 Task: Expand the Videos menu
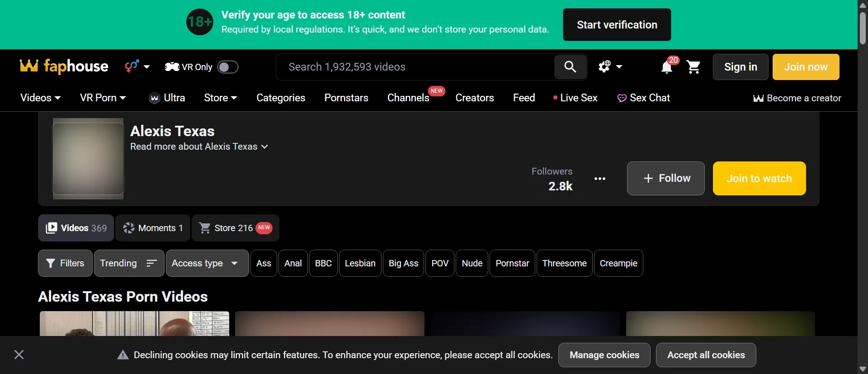point(40,98)
